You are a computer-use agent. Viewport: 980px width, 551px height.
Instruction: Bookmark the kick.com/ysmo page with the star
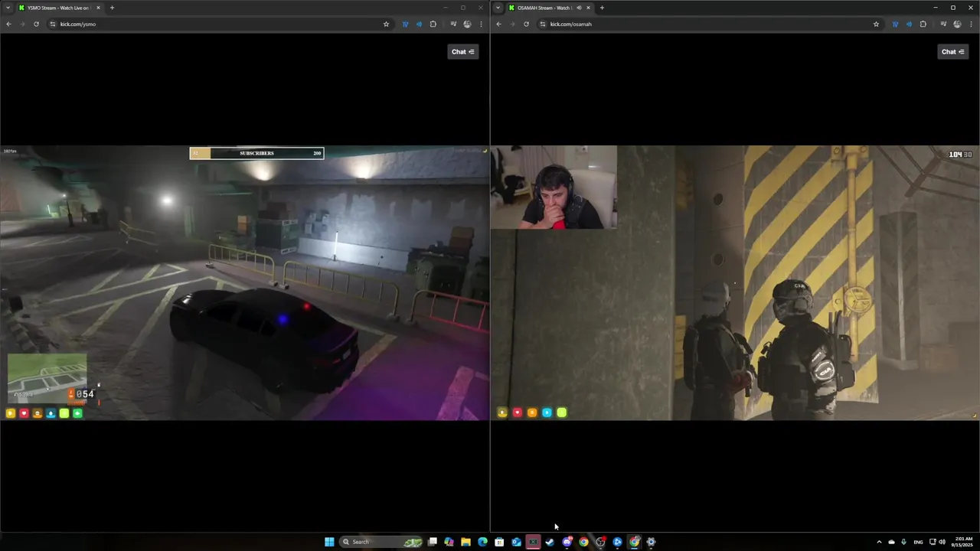pyautogui.click(x=386, y=24)
